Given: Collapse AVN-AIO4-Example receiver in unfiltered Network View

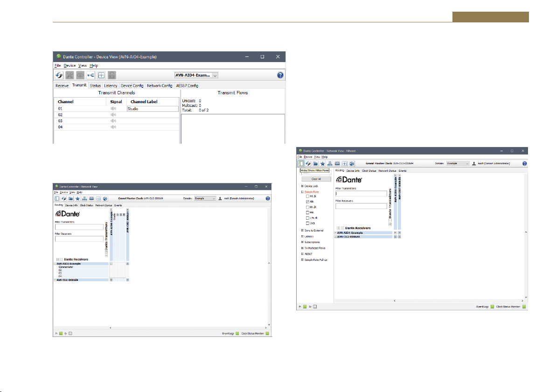Looking at the screenshot, I should 56,264.
